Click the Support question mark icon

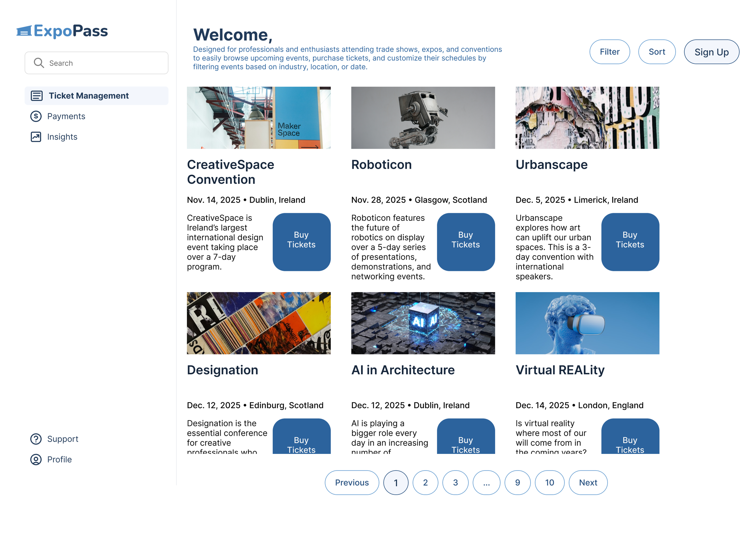point(36,439)
